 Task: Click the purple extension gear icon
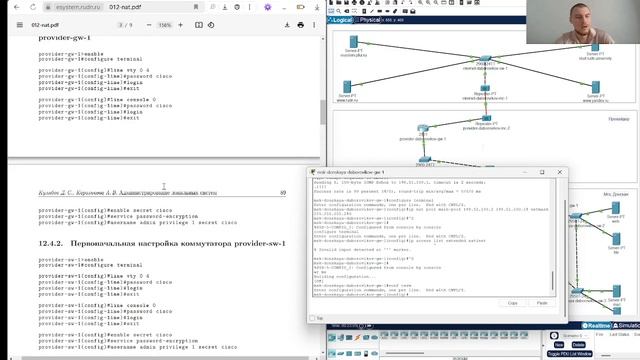pyautogui.click(x=268, y=7)
